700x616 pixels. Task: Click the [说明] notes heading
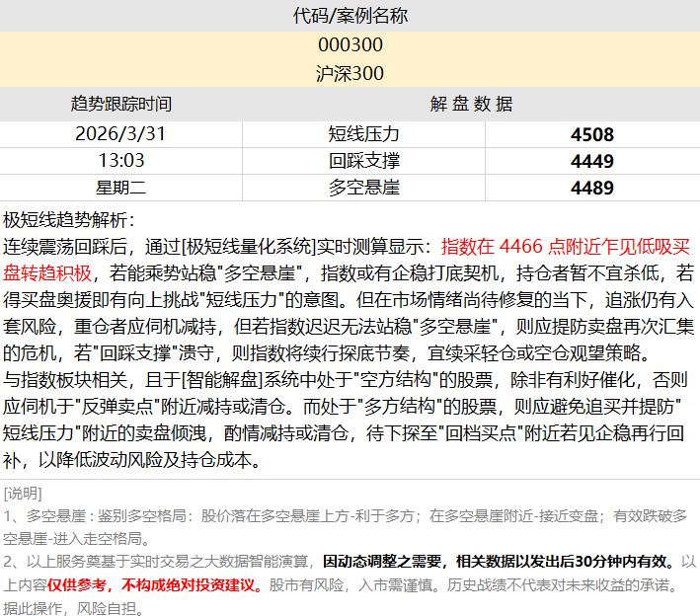(23, 493)
